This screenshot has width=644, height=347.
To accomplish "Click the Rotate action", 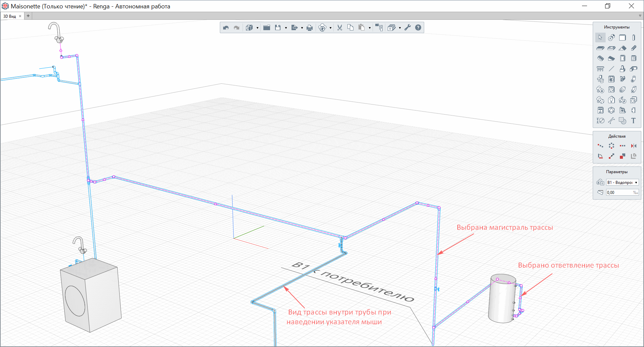I will (600, 156).
